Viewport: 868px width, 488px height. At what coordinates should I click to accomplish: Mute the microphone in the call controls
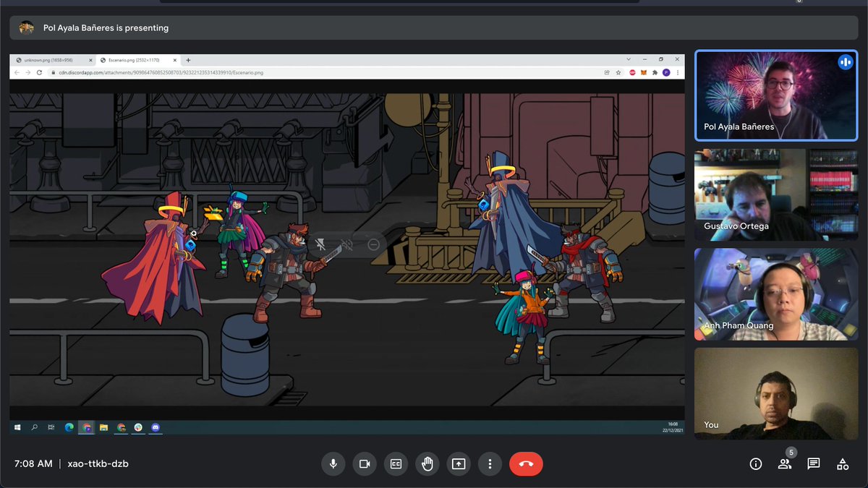point(333,464)
